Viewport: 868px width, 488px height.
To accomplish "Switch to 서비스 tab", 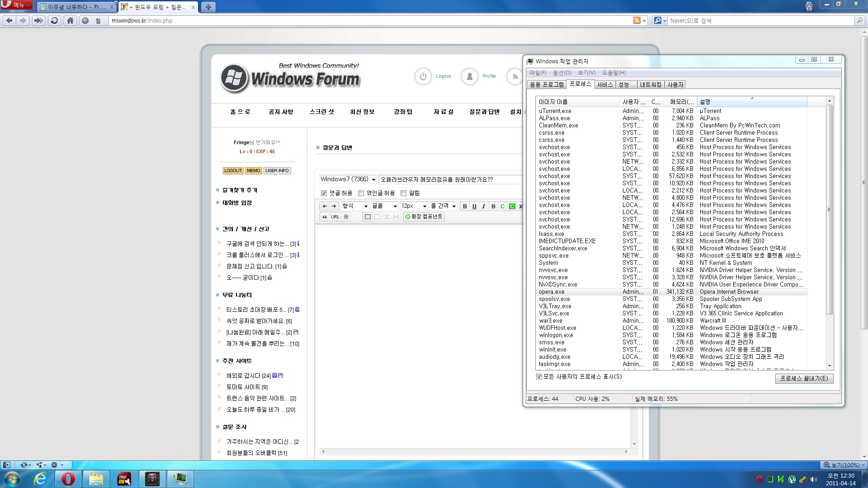I will [605, 84].
